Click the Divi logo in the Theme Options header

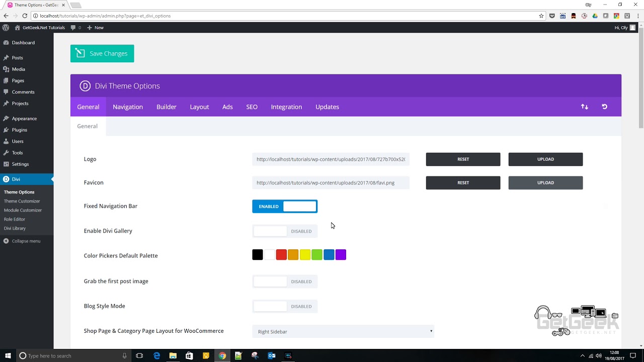[x=85, y=85]
